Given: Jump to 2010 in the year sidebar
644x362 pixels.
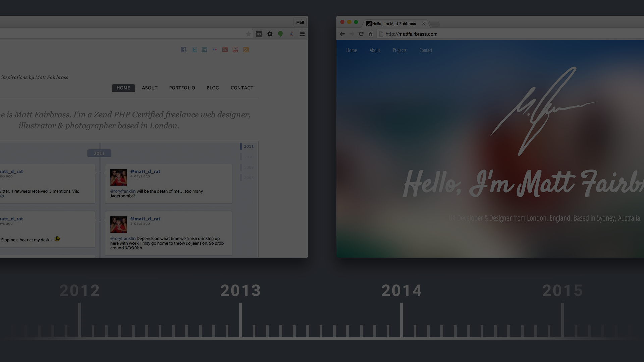Looking at the screenshot, I should [249, 157].
